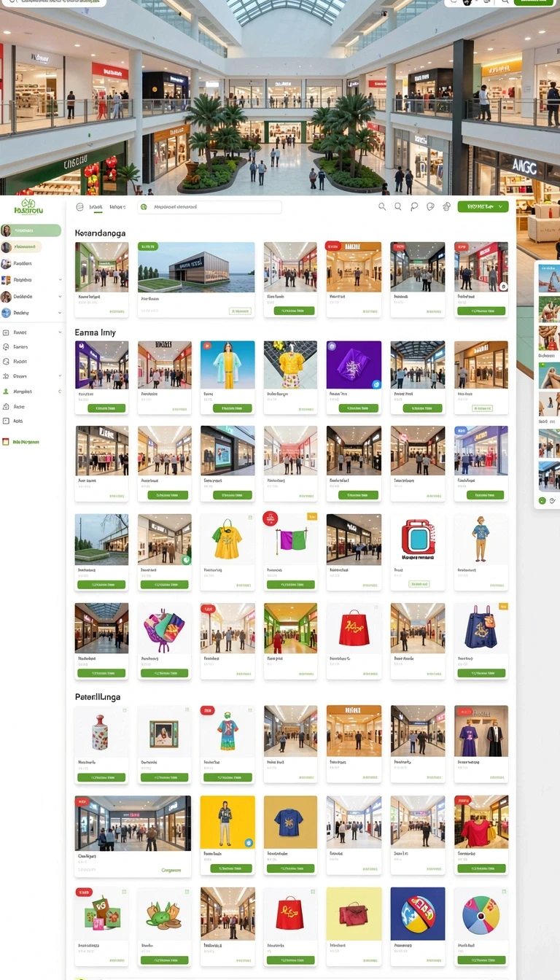Image resolution: width=560 pixels, height=980 pixels.
Task: Select the highlighted green sidebar item with avatar
Action: [31, 230]
